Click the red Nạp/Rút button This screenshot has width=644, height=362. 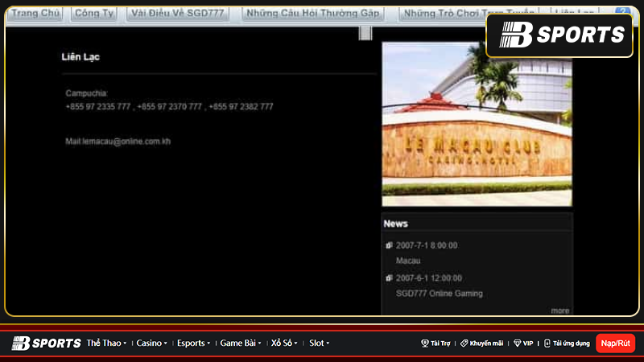[x=615, y=343]
